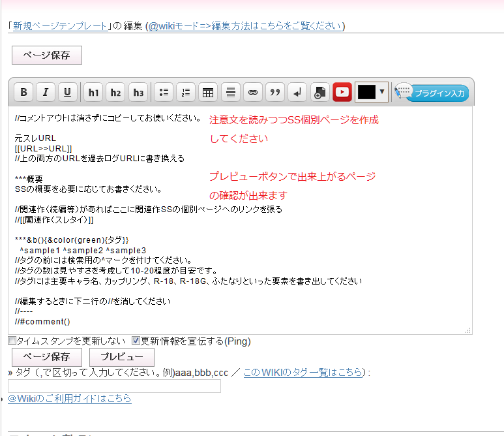The image size is (504, 436).
Task: Insert a table
Action: coord(208,92)
